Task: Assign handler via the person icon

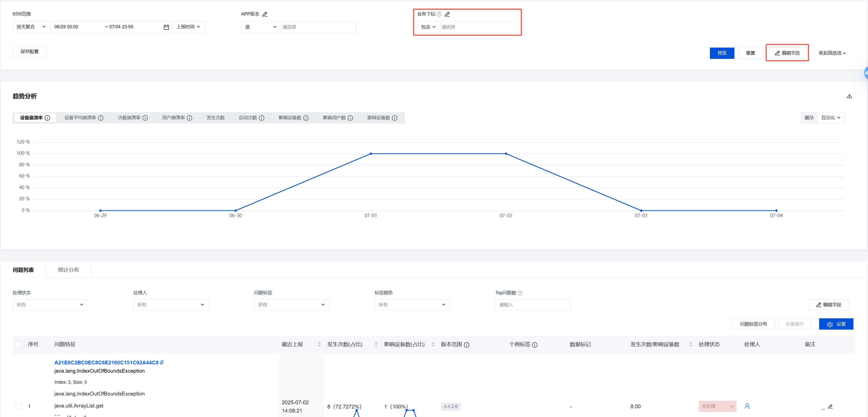Action: (747, 406)
